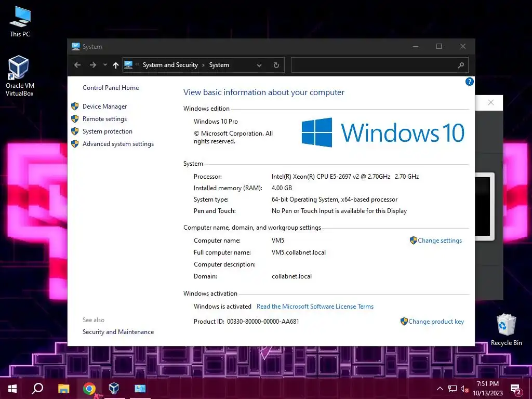Screen dimensions: 532x399
Task: Open help with the blue question mark
Action: coord(469,82)
